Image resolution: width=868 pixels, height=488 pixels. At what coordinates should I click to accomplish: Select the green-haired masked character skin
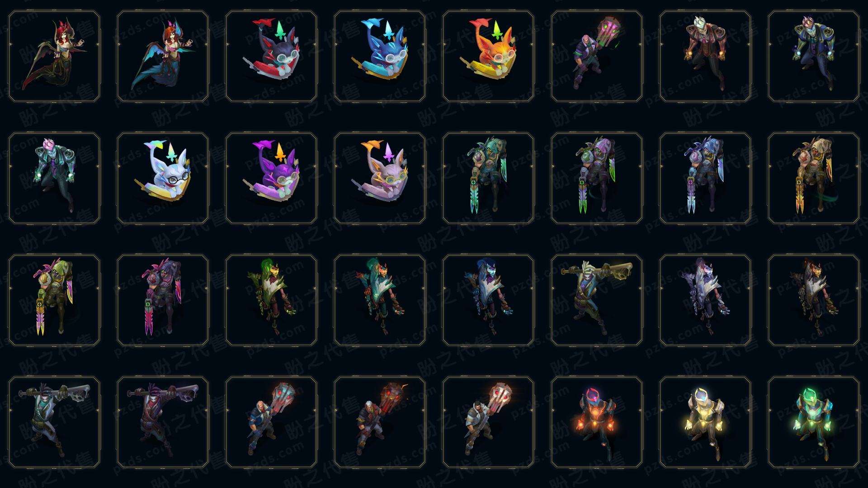tap(271, 300)
